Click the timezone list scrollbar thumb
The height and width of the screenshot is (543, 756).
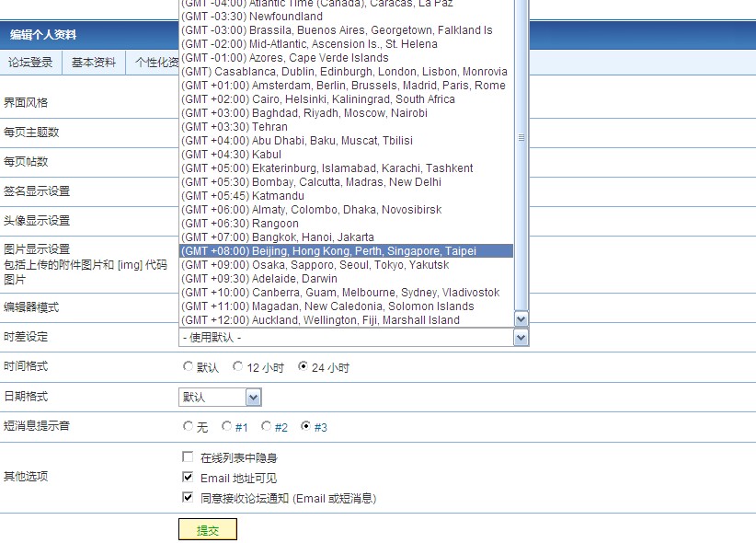pyautogui.click(x=521, y=138)
